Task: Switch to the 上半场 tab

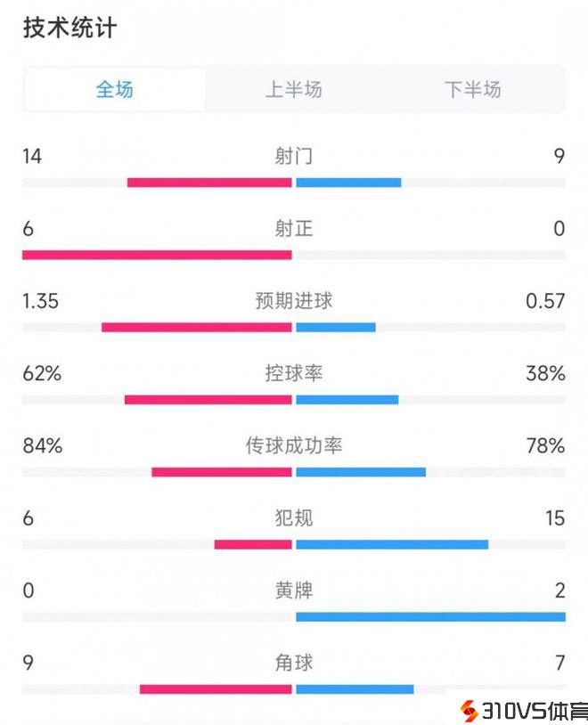Action: 294,89
